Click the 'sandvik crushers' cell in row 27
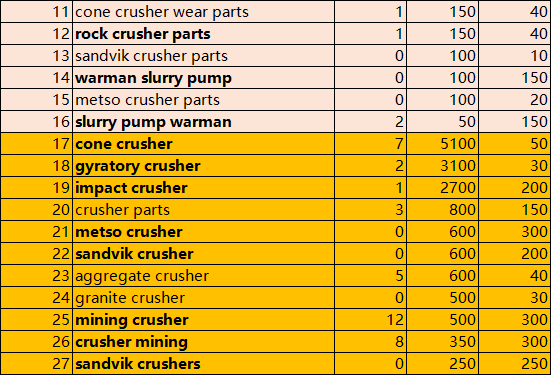This screenshot has height=375, width=551. pos(203,364)
